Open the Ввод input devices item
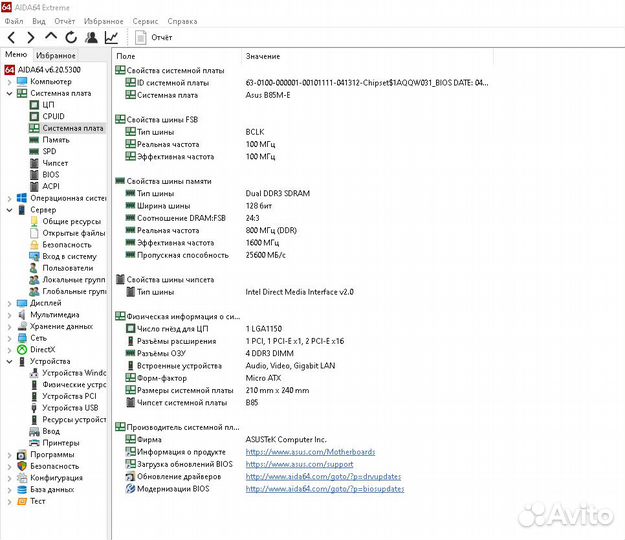This screenshot has height=540, width=625. click(x=51, y=431)
